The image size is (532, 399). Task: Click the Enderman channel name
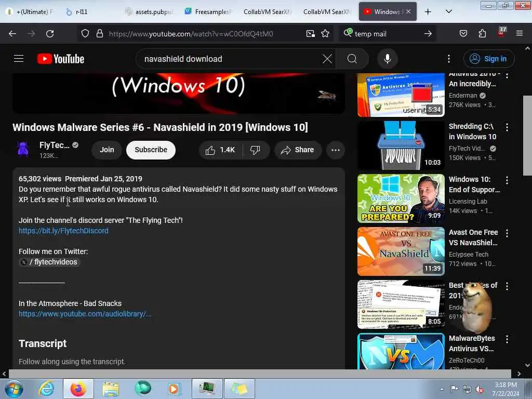coord(463,96)
